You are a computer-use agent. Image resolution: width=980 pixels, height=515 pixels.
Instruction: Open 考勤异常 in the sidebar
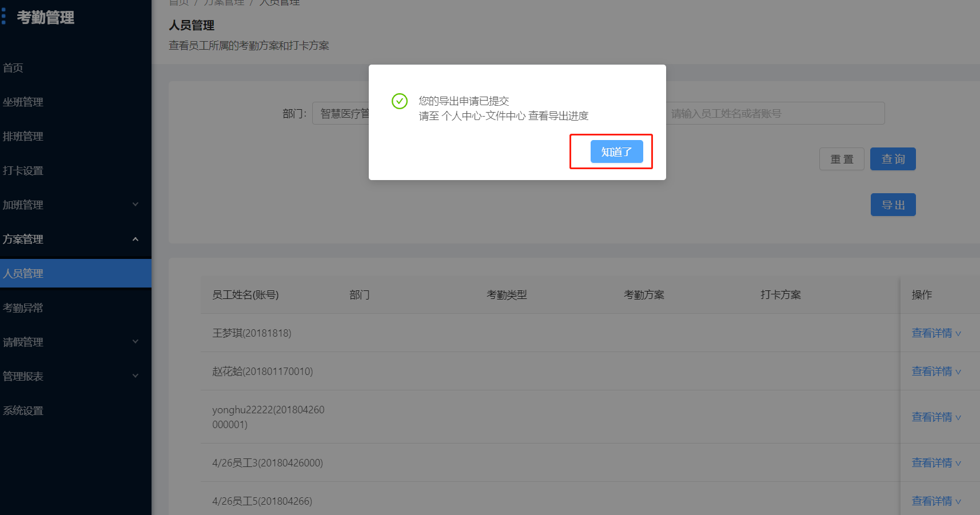pyautogui.click(x=23, y=308)
